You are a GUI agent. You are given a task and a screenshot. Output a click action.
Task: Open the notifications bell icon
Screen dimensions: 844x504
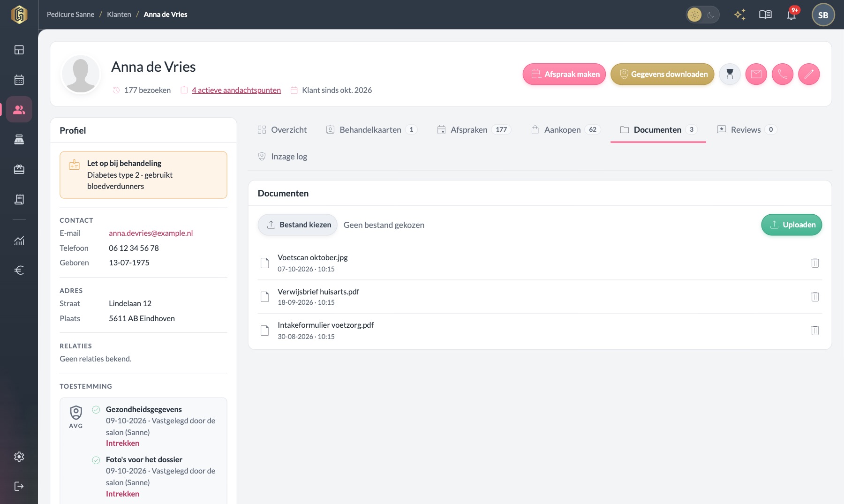click(x=791, y=15)
